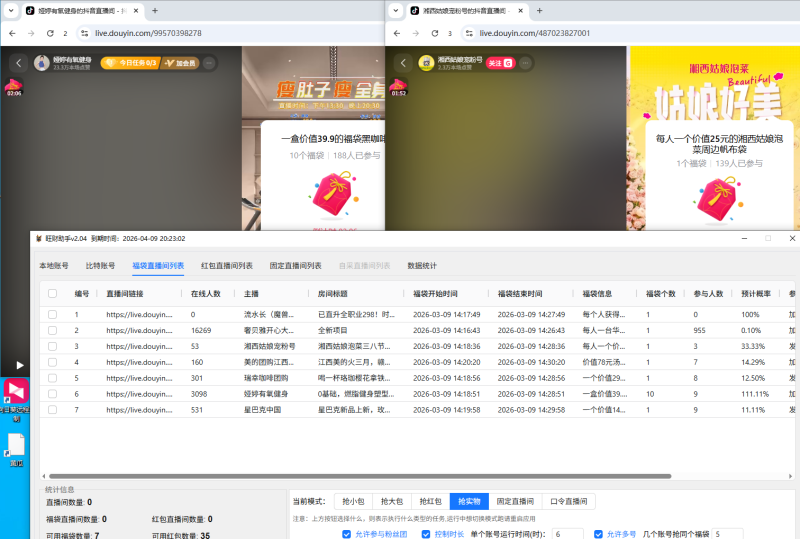Select 抢小包 mode button
This screenshot has width=800, height=539.
click(x=353, y=501)
